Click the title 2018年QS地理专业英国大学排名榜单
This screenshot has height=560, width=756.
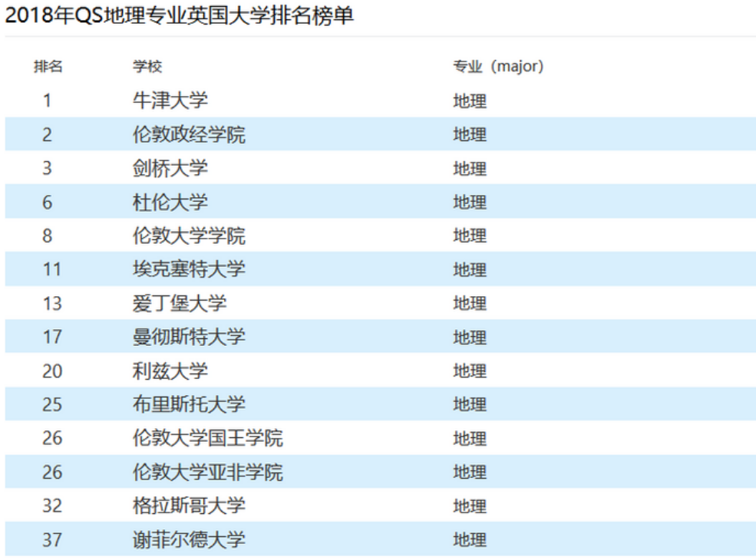[x=180, y=15]
